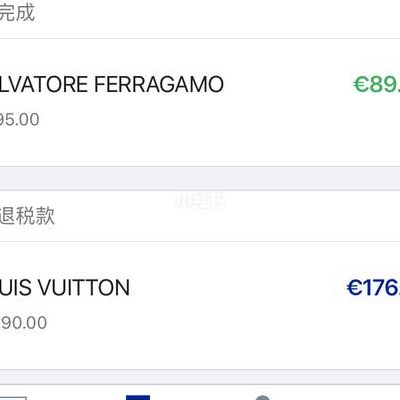Tap the blank area beside the 退税款 header

point(227,216)
